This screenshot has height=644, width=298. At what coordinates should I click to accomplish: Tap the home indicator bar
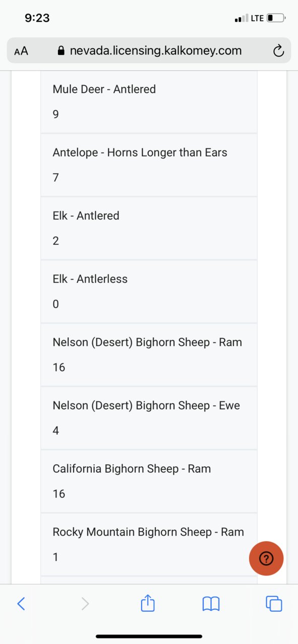[x=149, y=636]
